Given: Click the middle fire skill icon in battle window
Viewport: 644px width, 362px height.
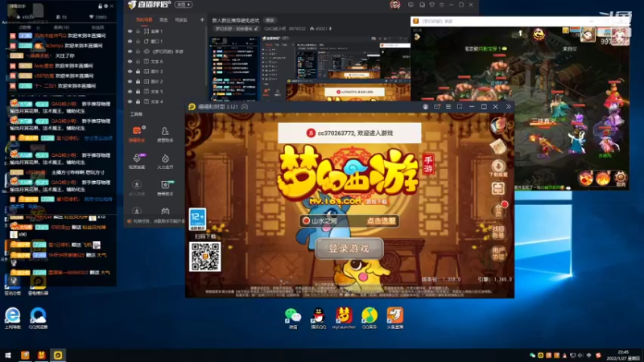Looking at the screenshot, I should click(603, 179).
